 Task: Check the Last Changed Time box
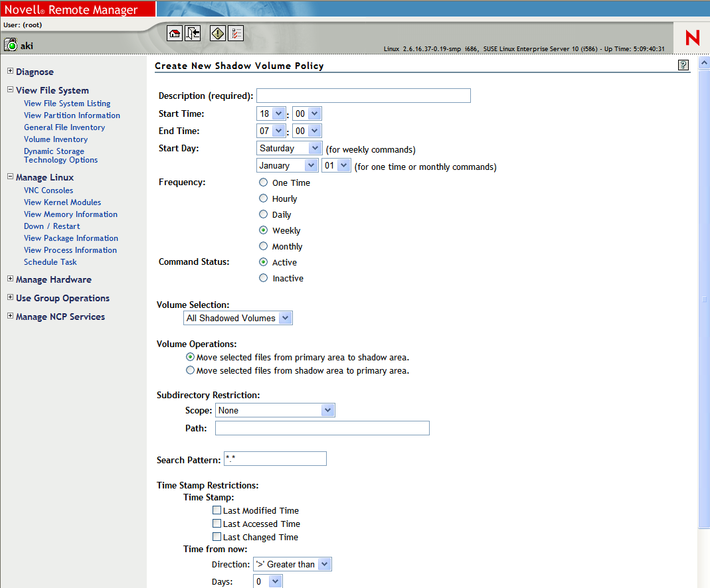[x=217, y=537]
